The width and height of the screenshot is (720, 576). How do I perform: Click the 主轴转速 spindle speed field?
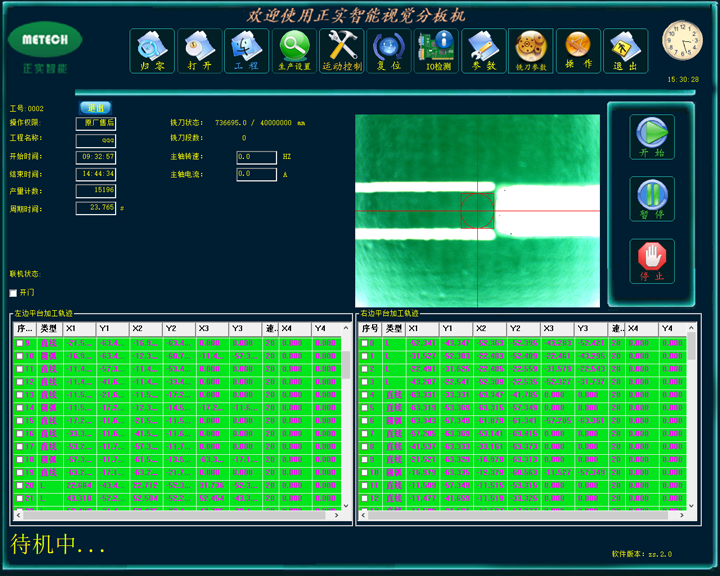click(256, 157)
